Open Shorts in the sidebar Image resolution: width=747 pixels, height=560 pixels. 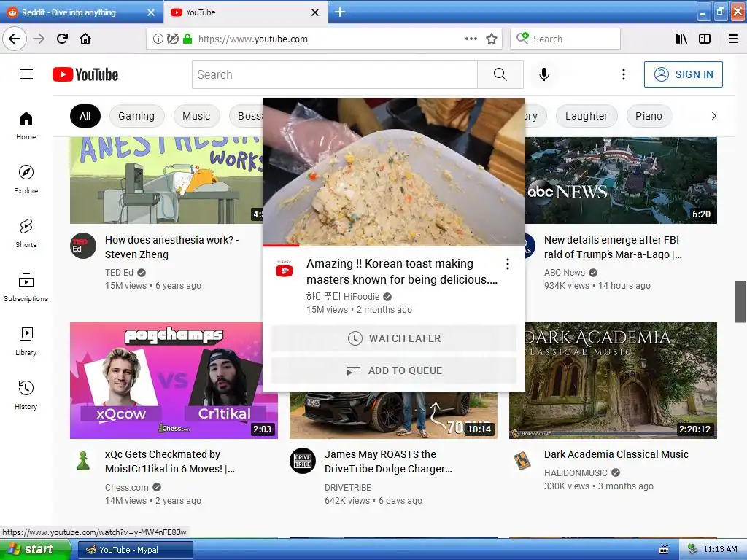[26, 233]
